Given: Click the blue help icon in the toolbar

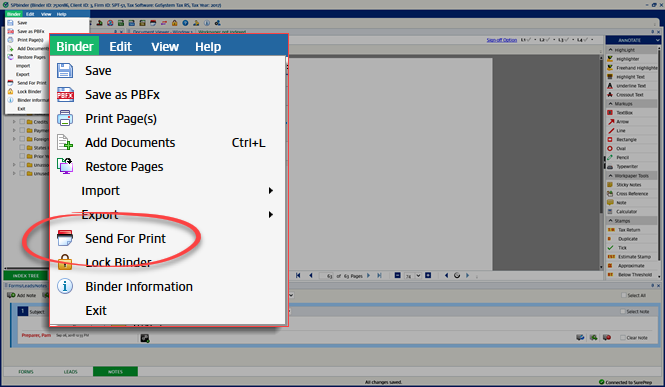Looking at the screenshot, I should pyautogui.click(x=185, y=23).
